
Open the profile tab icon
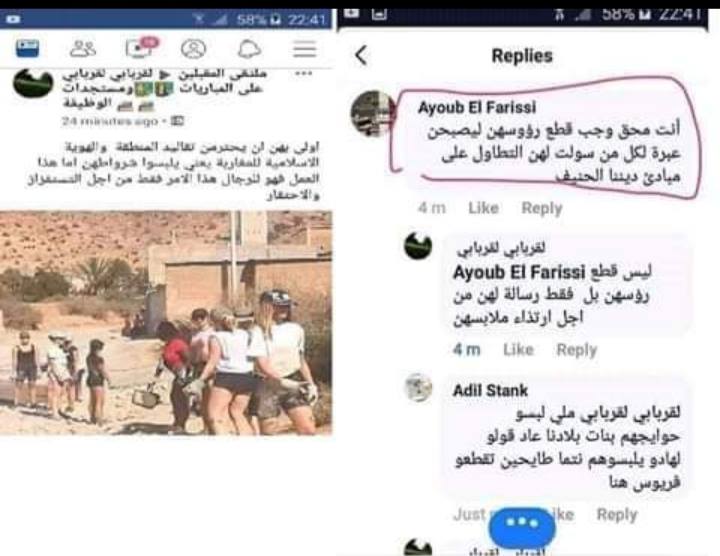(x=193, y=49)
